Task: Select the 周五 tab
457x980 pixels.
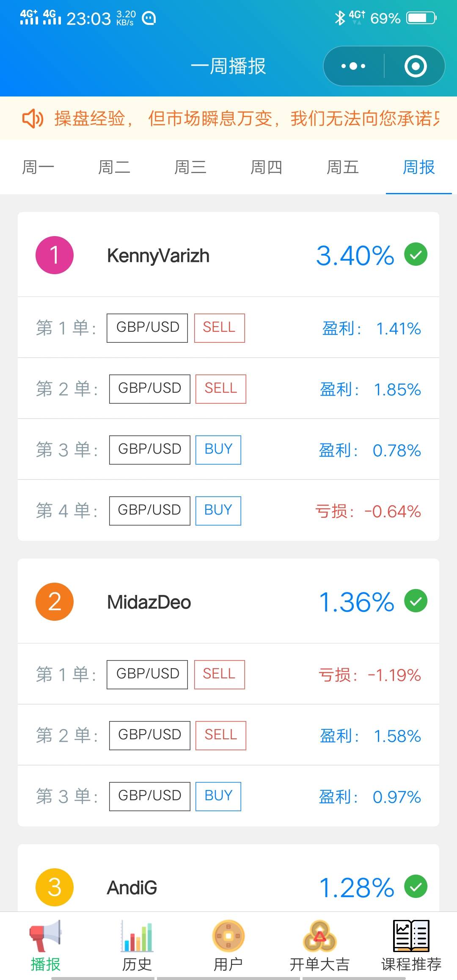Action: tap(343, 167)
